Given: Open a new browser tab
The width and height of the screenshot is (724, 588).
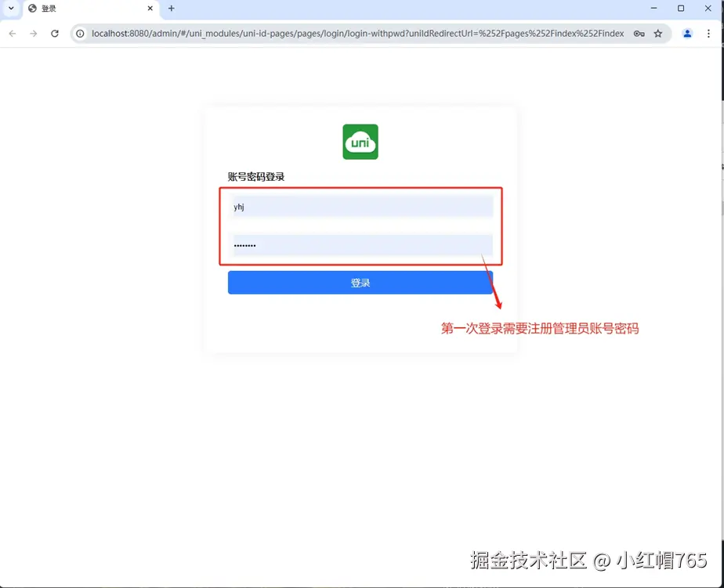Looking at the screenshot, I should point(172,9).
